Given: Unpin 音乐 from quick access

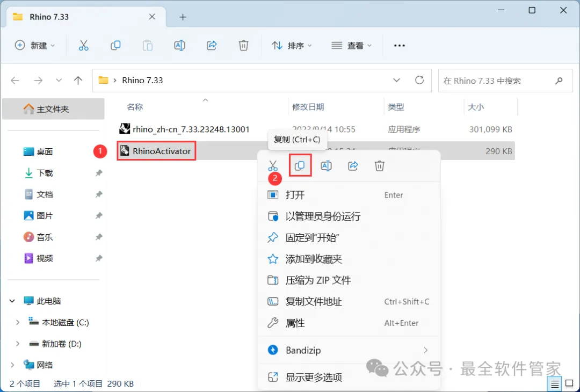Looking at the screenshot, I should pyautogui.click(x=99, y=237).
